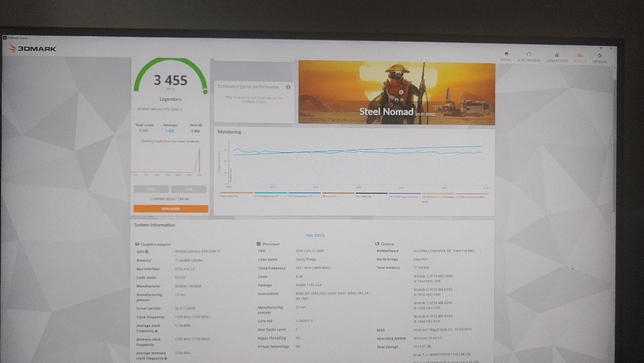Close the 3DMark window
This screenshot has height=363, width=644.
611,48
